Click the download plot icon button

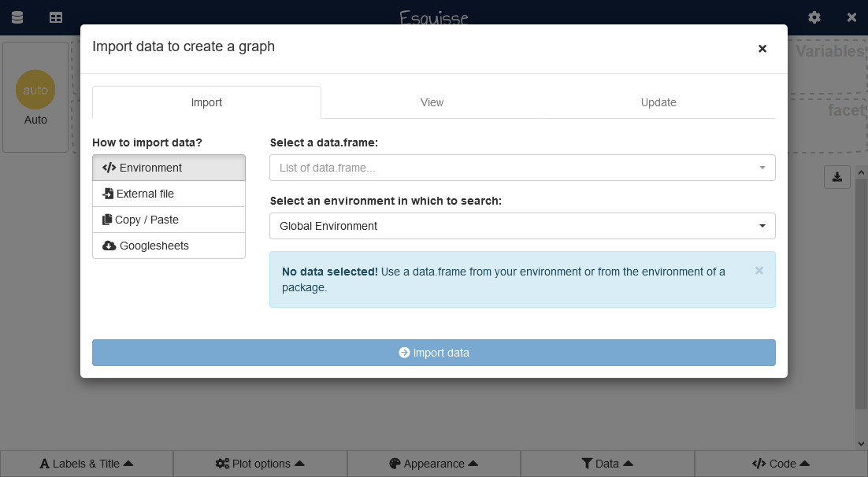(837, 176)
